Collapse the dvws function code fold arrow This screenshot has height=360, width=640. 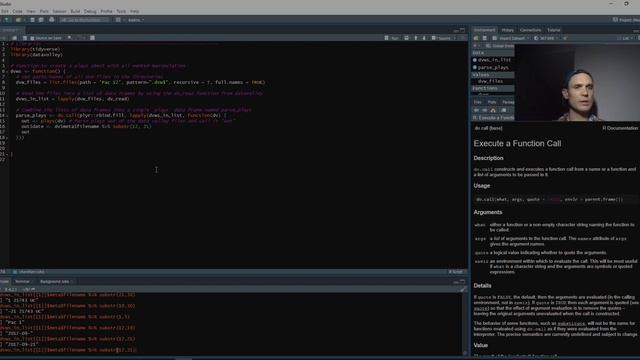pyautogui.click(x=7, y=71)
